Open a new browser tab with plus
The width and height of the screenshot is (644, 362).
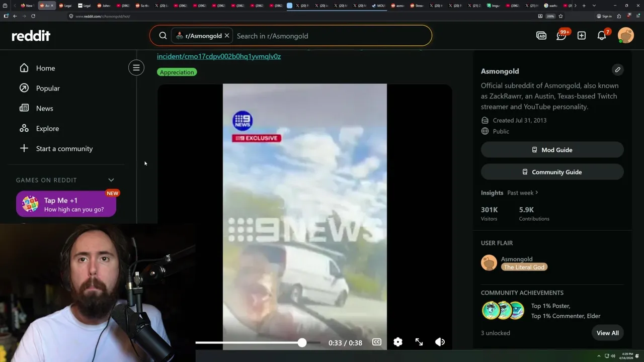coord(584,6)
